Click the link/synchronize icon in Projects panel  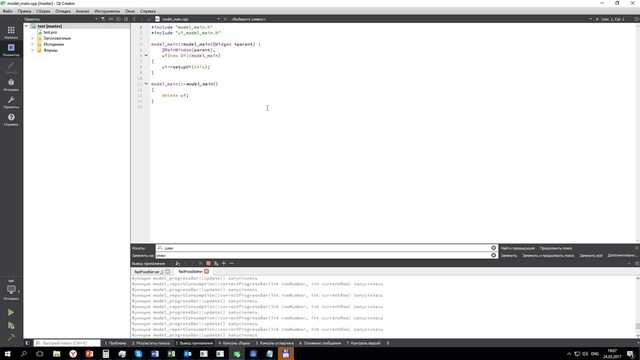pos(111,19)
